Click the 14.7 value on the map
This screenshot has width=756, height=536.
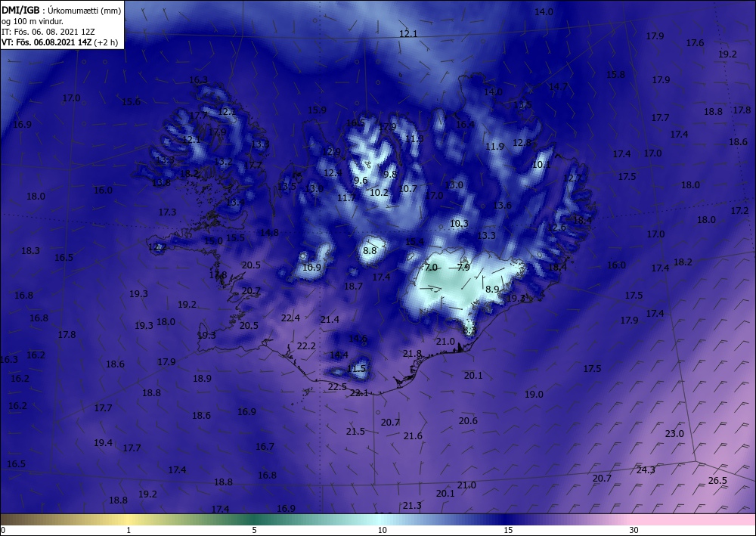pyautogui.click(x=559, y=87)
